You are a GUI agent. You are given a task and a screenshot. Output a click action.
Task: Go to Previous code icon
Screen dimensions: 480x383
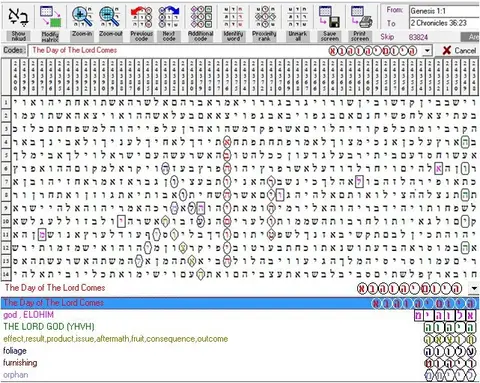pos(141,17)
